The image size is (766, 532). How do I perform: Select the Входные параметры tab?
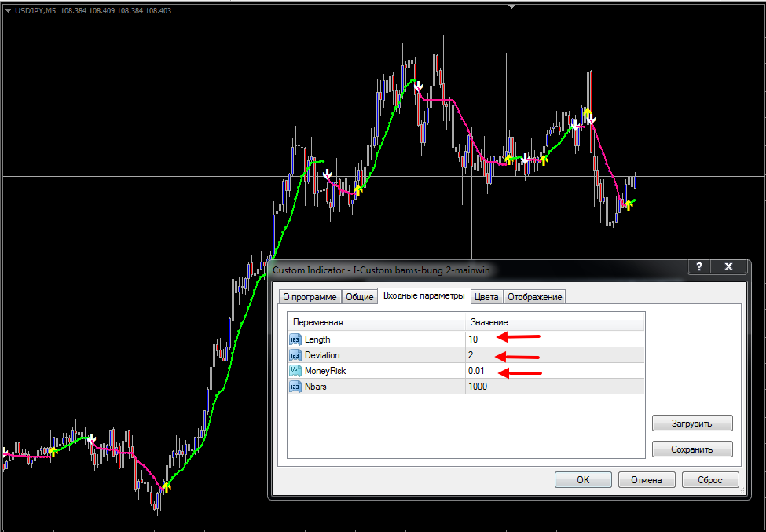point(424,296)
